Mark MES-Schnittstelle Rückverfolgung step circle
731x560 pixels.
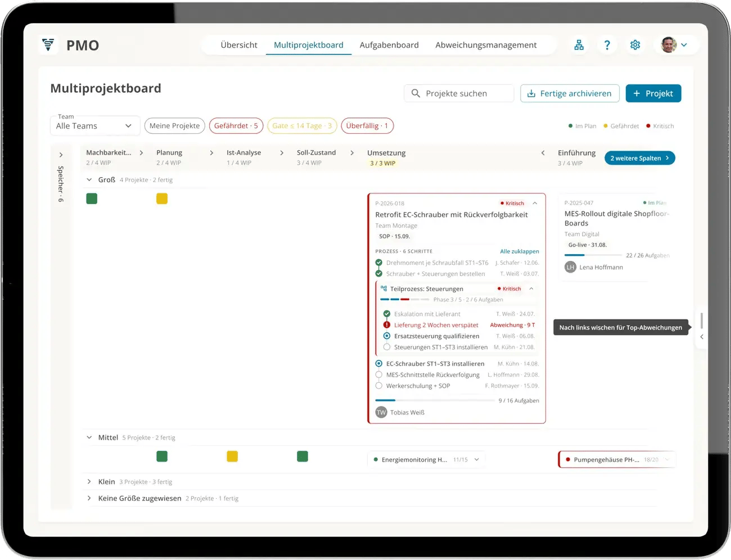(x=379, y=374)
